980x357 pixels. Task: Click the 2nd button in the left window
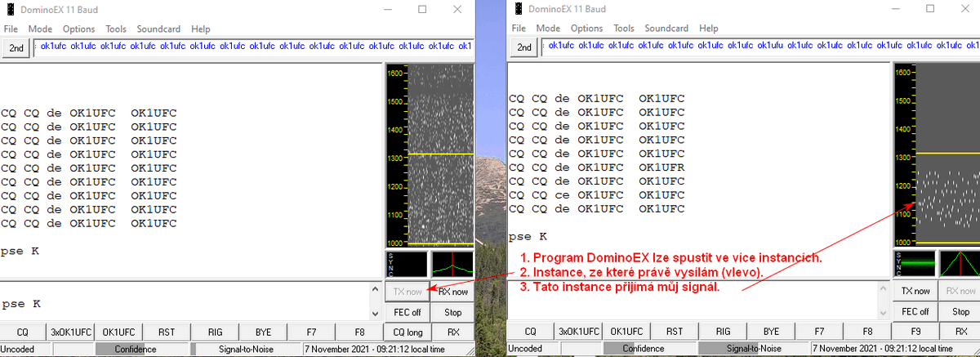[x=16, y=47]
